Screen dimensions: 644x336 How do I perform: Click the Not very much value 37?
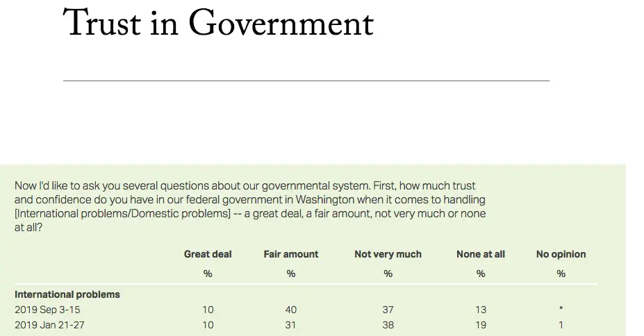[x=388, y=310]
